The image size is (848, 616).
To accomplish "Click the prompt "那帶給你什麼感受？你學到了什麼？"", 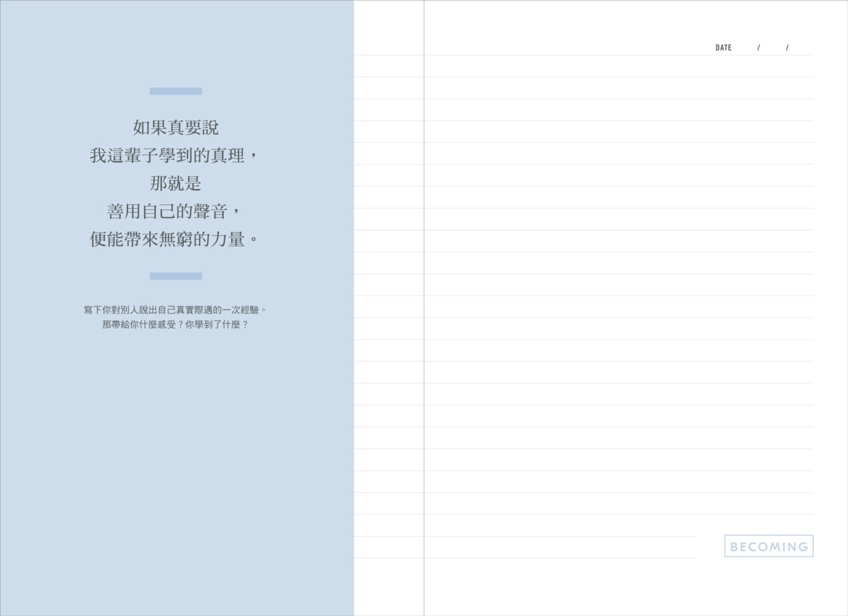I will (x=175, y=325).
